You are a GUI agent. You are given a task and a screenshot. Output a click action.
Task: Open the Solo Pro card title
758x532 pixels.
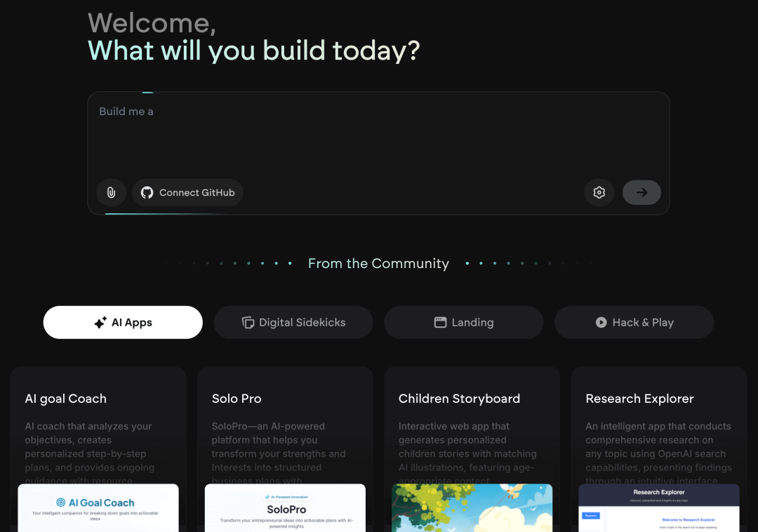(x=237, y=399)
